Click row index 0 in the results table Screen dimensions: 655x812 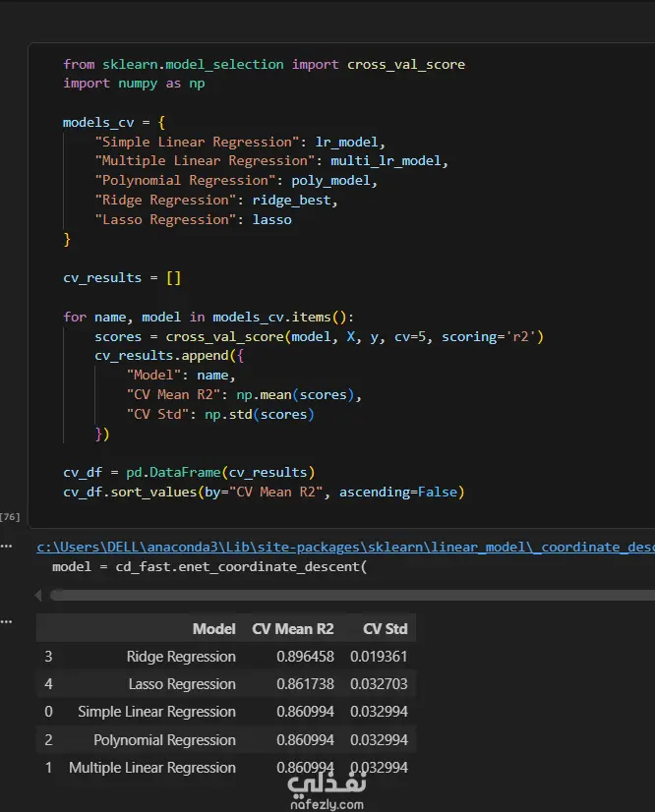click(48, 712)
